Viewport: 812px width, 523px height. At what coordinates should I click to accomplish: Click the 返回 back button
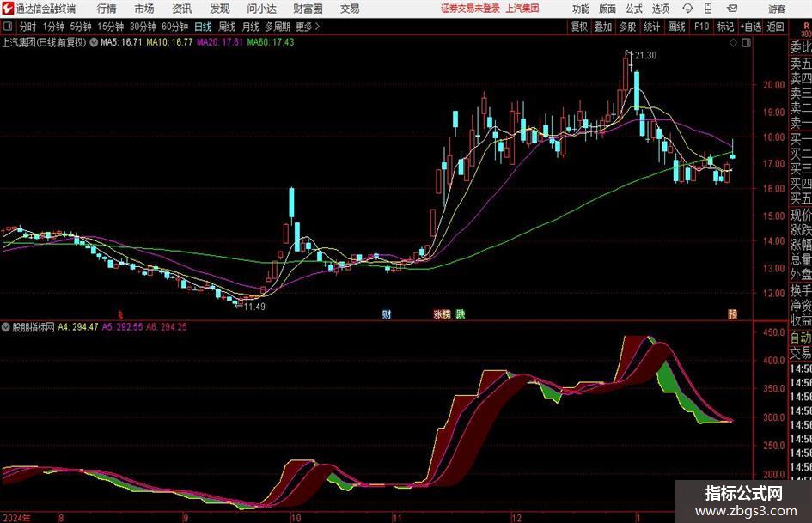pyautogui.click(x=775, y=27)
